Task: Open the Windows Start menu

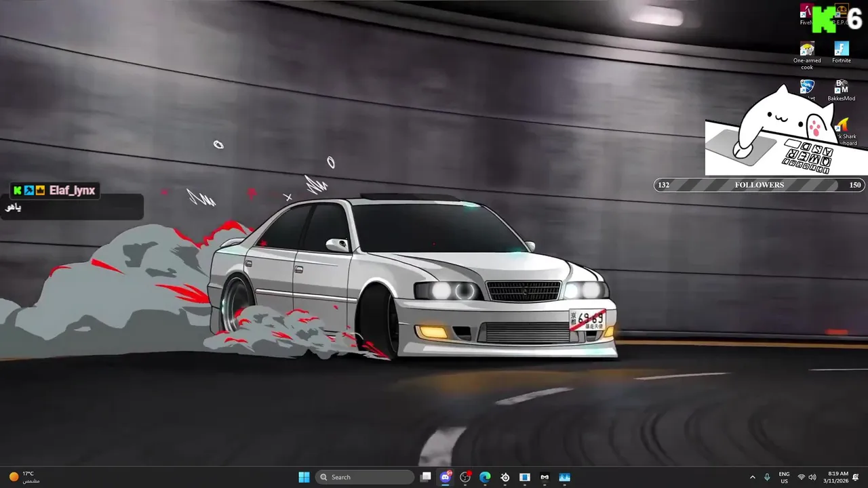Action: [x=304, y=477]
